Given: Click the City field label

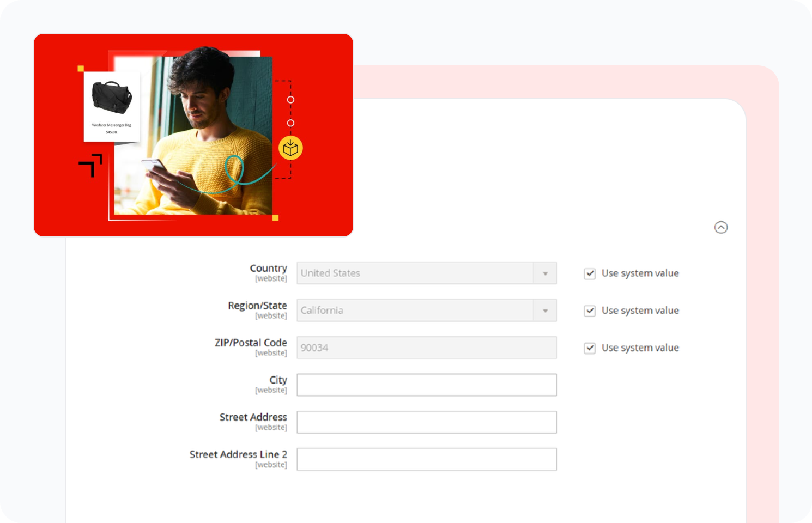Looking at the screenshot, I should coord(278,380).
